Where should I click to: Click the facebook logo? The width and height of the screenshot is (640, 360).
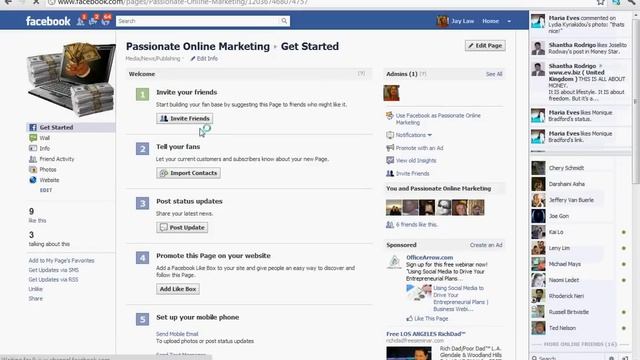(x=48, y=21)
